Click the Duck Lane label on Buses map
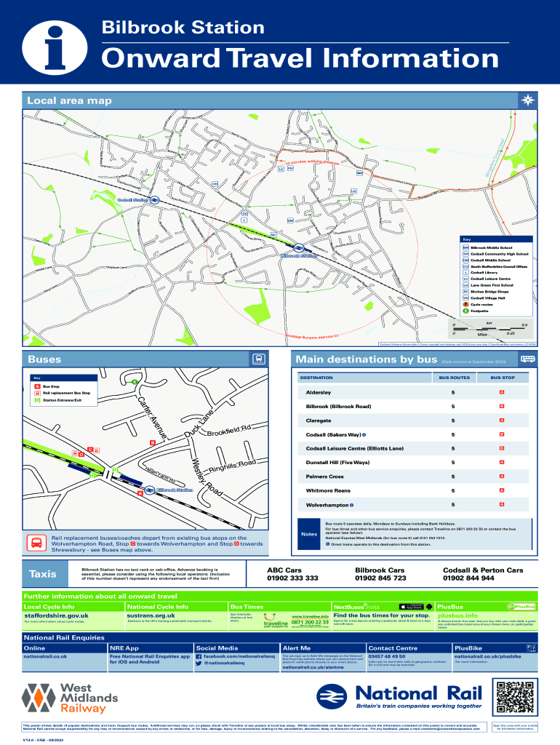The image size is (560, 745). click(x=199, y=423)
